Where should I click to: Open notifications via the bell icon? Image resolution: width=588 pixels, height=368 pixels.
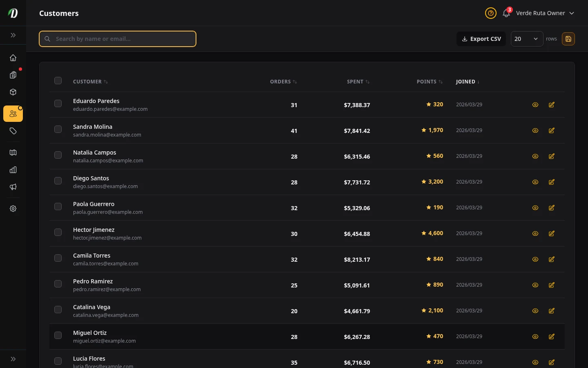pyautogui.click(x=506, y=13)
